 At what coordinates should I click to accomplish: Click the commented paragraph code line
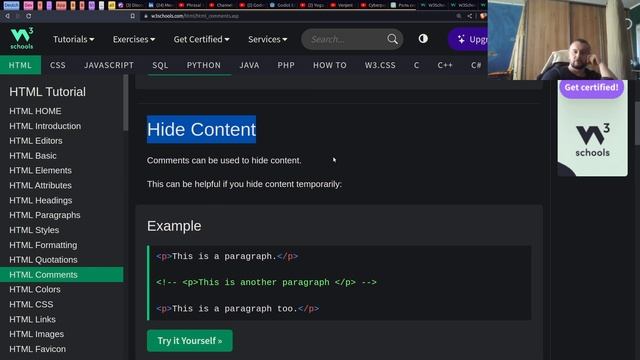click(x=266, y=282)
